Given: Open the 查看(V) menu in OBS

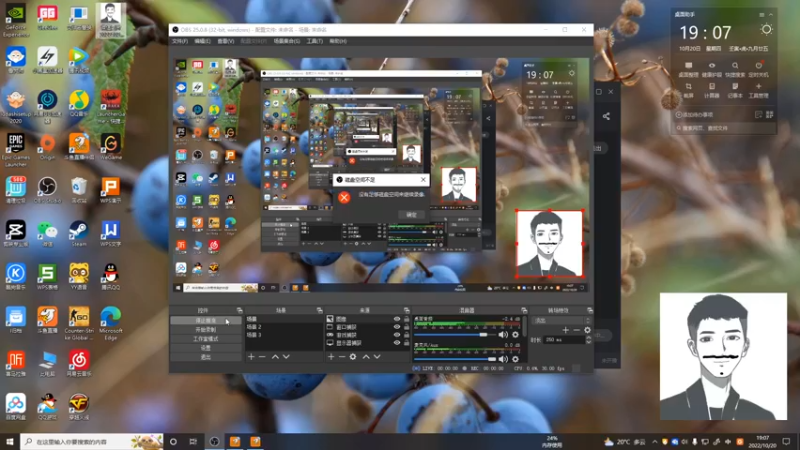Looking at the screenshot, I should coord(226,41).
